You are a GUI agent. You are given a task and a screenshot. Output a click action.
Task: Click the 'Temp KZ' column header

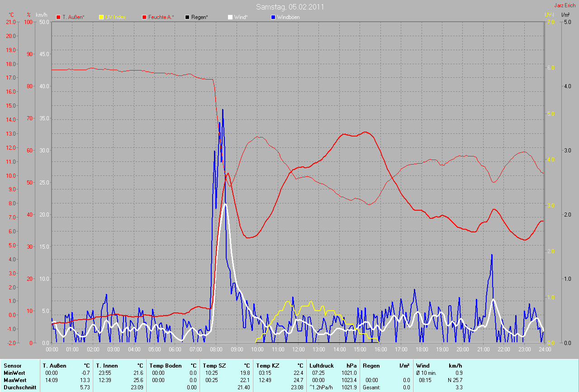[x=267, y=366]
